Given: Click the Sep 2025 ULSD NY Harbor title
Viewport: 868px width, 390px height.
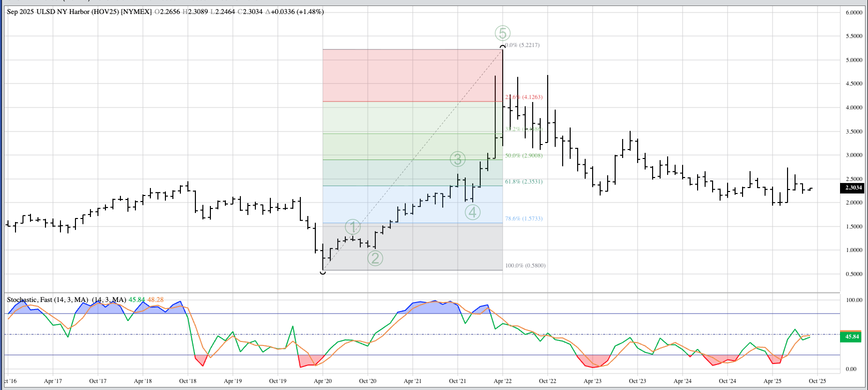Looking at the screenshot, I should (79, 11).
